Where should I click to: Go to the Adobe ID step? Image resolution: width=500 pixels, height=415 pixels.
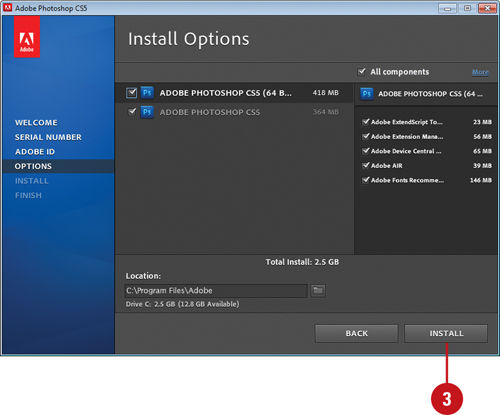[35, 152]
